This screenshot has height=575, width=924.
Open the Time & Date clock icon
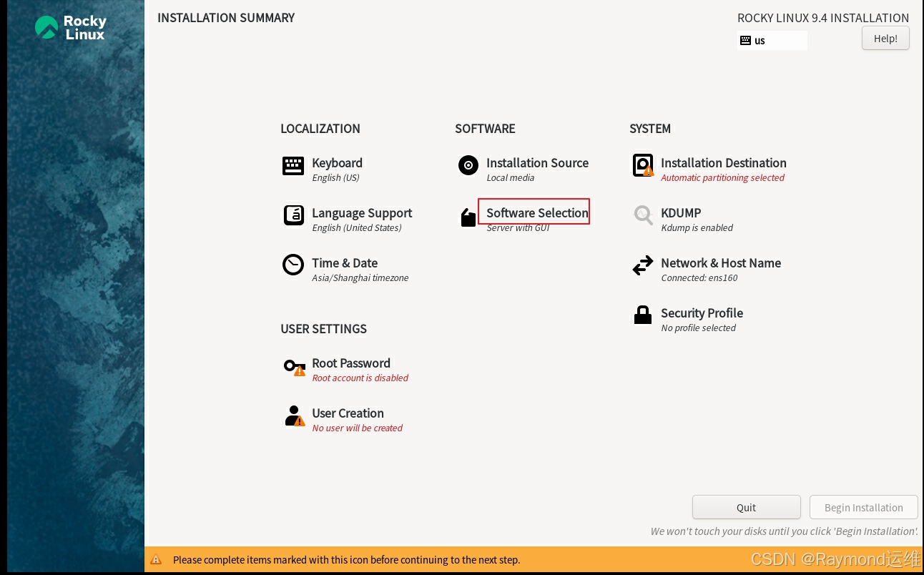click(293, 265)
